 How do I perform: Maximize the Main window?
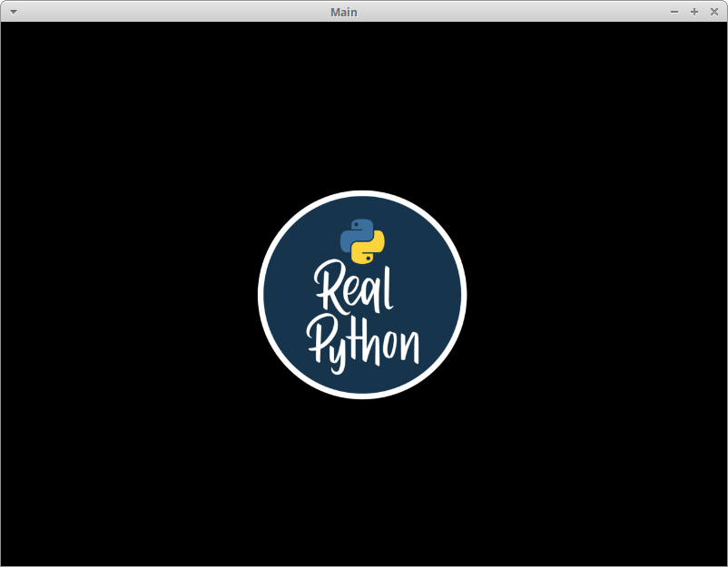coord(694,12)
